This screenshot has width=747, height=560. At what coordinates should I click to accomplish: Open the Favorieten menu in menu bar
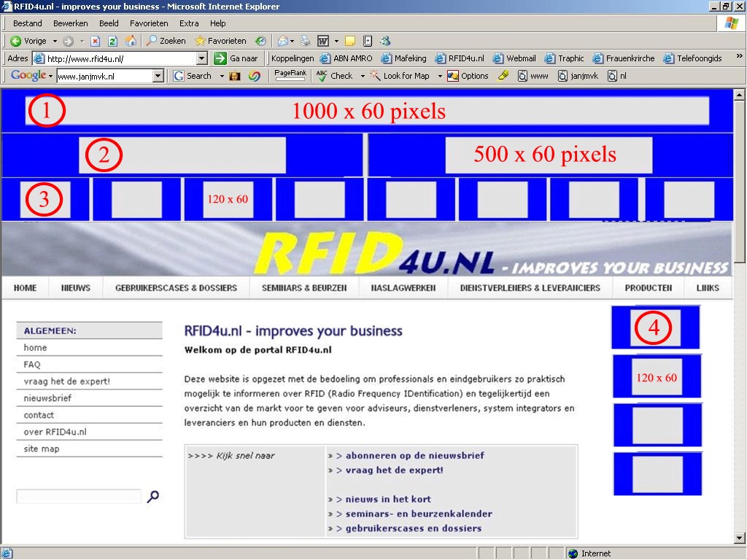click(149, 23)
